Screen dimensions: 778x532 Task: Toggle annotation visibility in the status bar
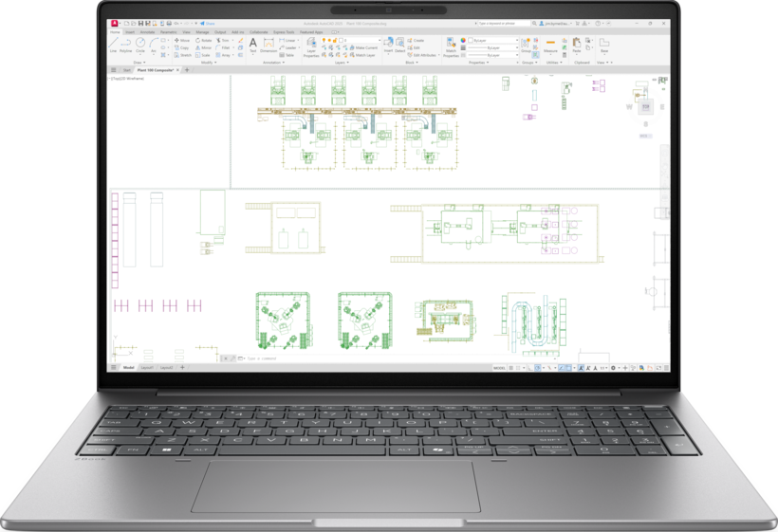[581, 368]
